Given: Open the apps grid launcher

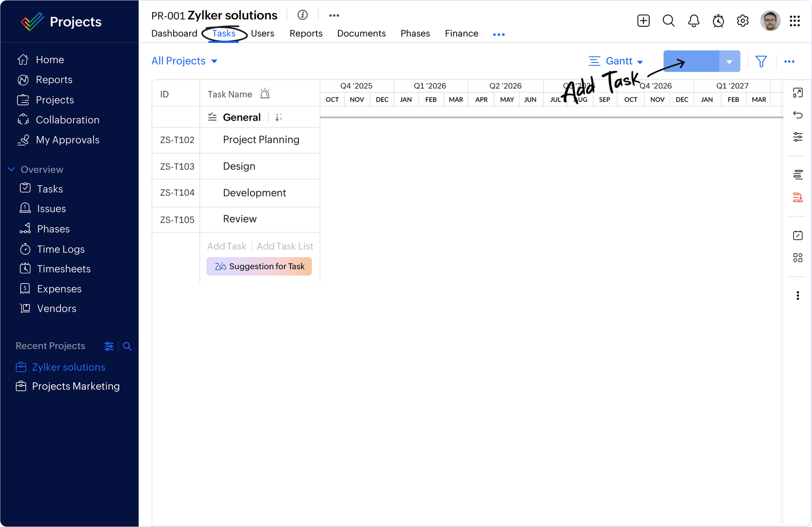Looking at the screenshot, I should click(x=794, y=21).
